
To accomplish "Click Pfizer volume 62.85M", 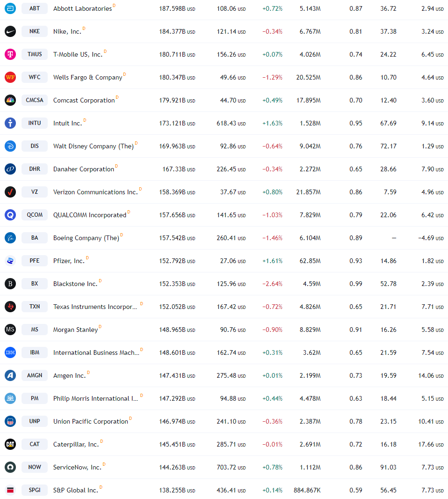I will click(310, 261).
